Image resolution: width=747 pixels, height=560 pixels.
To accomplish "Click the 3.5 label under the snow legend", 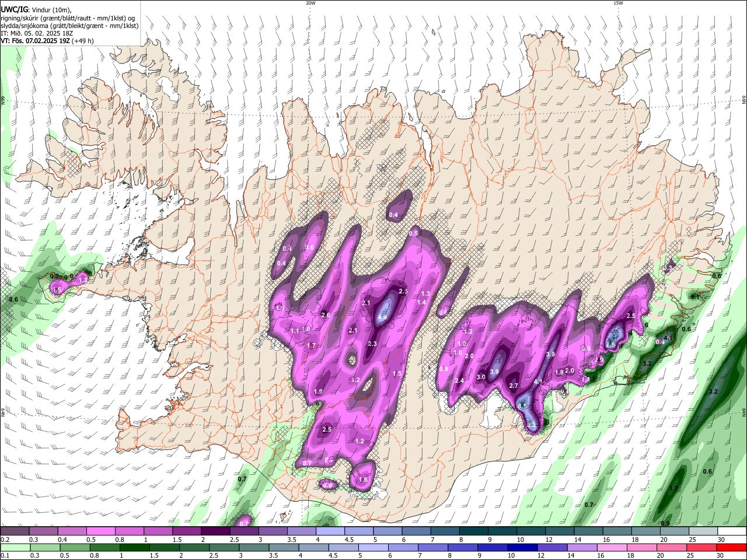I will (291, 540).
